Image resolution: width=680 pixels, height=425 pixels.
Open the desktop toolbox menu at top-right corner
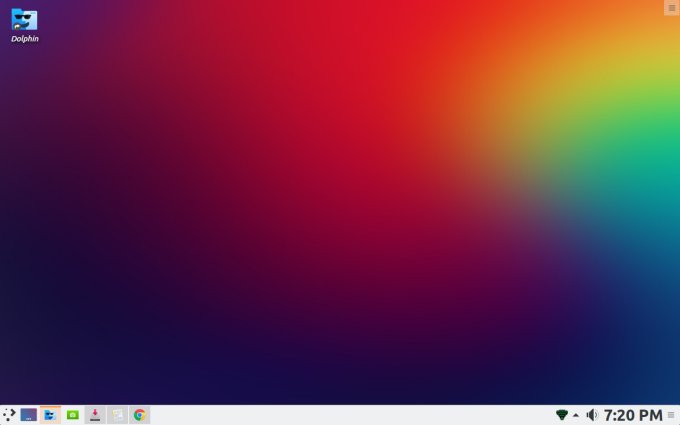click(x=672, y=8)
